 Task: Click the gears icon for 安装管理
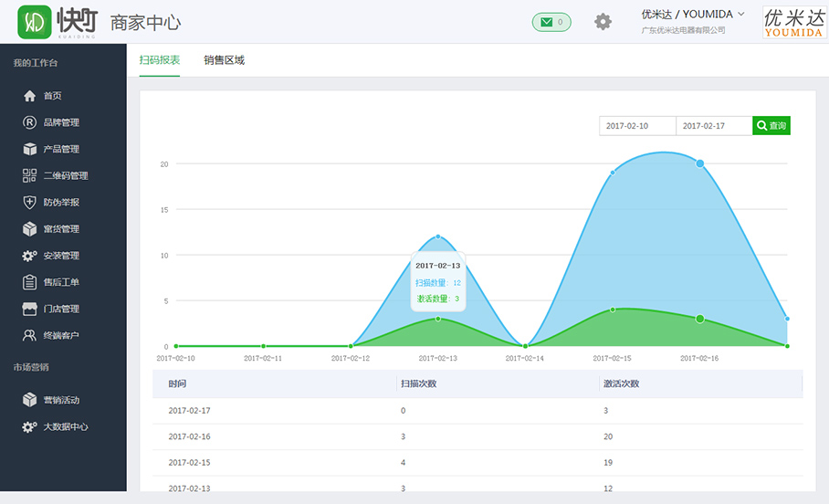click(29, 256)
